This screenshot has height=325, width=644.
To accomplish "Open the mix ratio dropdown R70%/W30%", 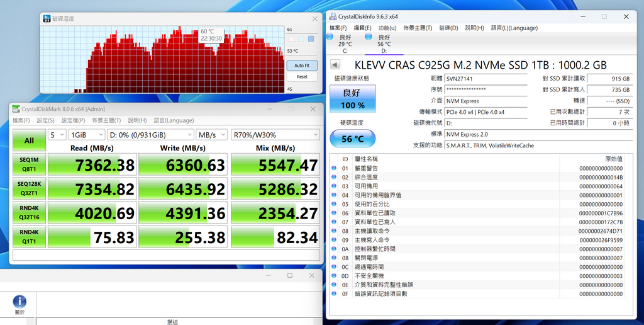I will click(x=275, y=135).
